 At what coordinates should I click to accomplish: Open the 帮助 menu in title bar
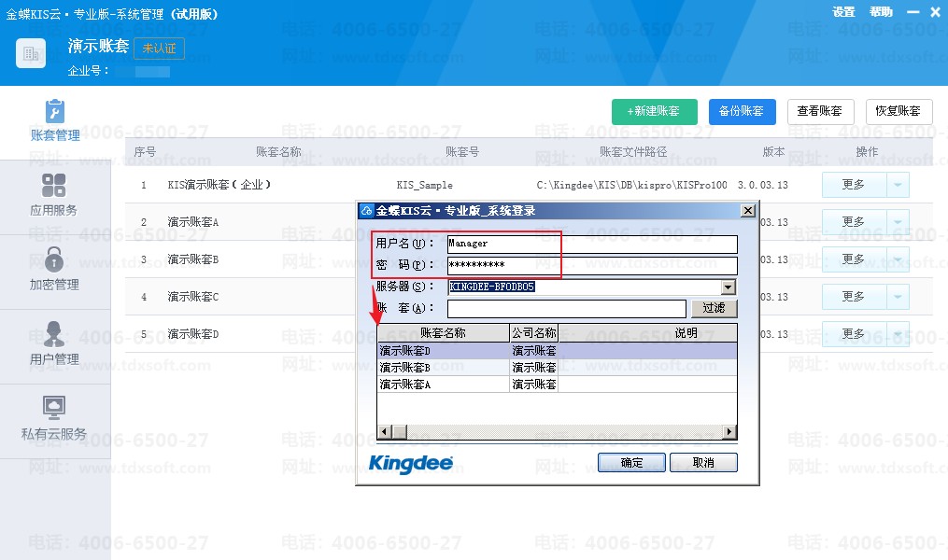pos(881,11)
